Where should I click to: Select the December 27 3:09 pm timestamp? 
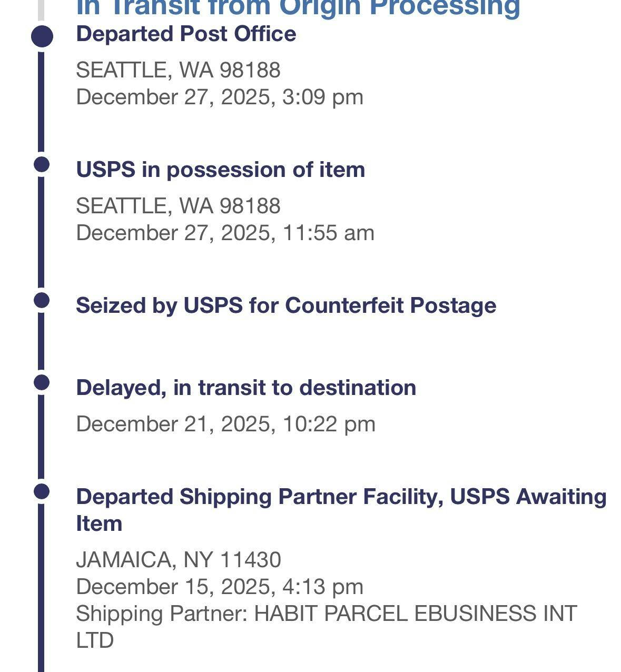[x=220, y=97]
